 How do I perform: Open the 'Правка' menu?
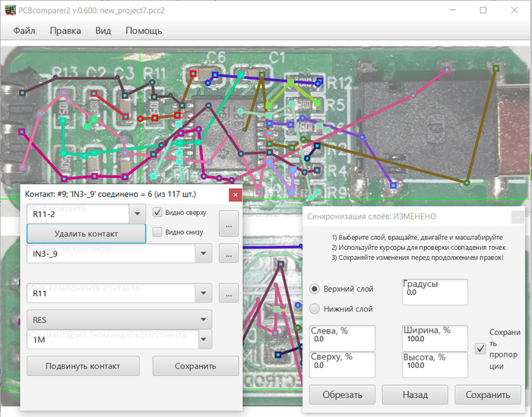click(x=65, y=31)
